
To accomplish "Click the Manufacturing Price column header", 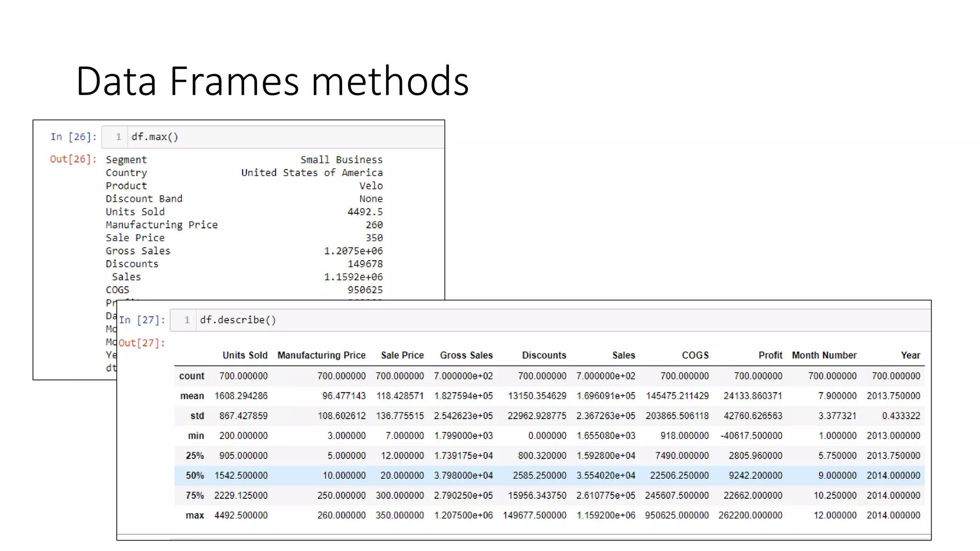I will click(x=322, y=355).
